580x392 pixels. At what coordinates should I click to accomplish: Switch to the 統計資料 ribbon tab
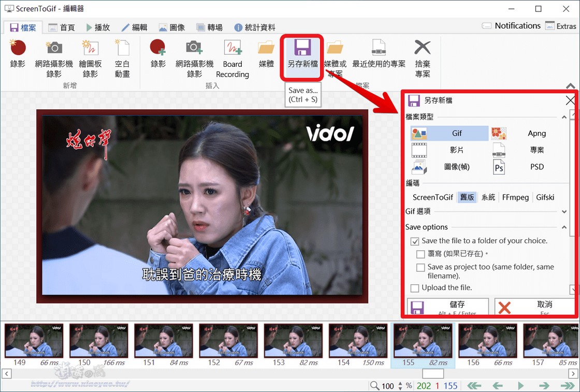click(255, 27)
